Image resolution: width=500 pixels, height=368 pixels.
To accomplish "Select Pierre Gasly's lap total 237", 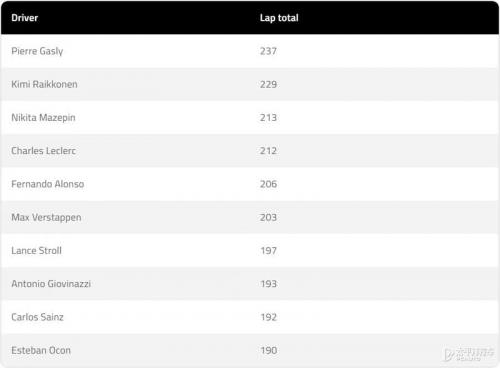I will tap(268, 51).
